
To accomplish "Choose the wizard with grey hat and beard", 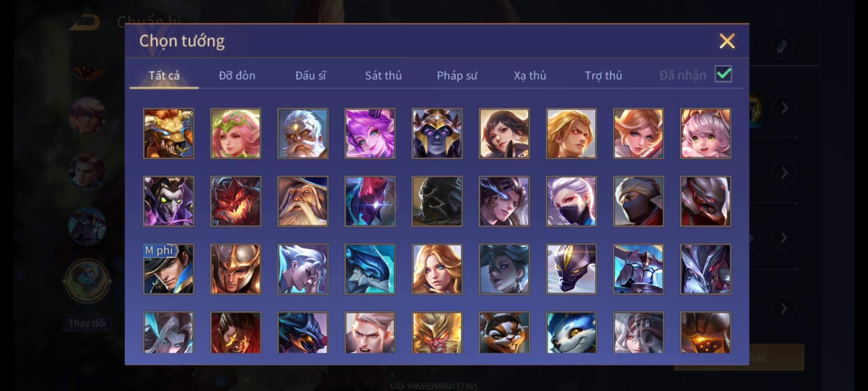I will coord(303,201).
